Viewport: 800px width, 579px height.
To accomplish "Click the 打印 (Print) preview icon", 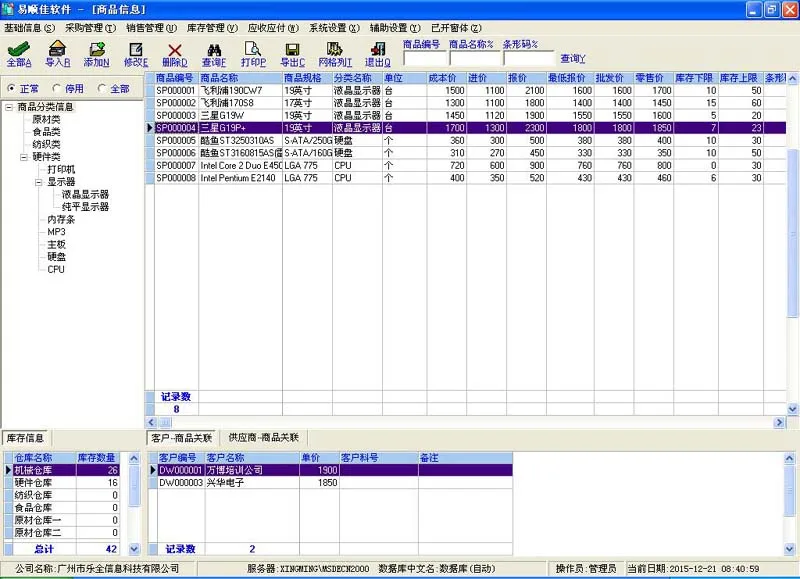I will (253, 49).
